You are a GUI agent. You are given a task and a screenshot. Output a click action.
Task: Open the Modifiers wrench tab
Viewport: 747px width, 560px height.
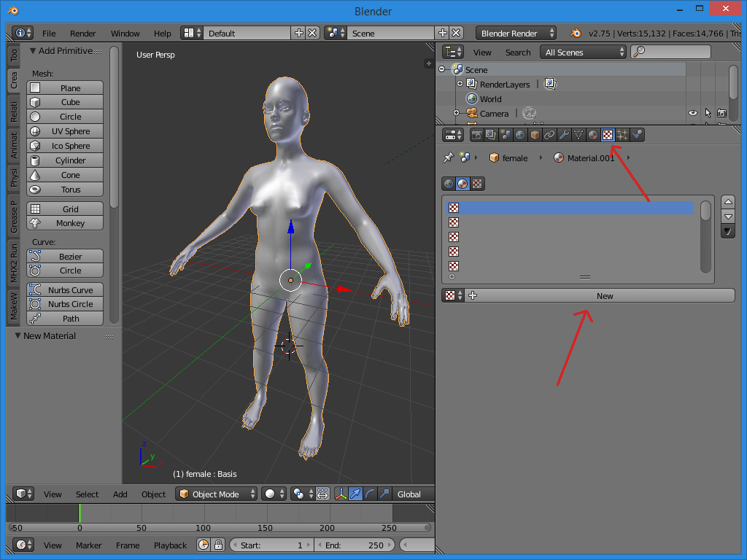pos(564,135)
